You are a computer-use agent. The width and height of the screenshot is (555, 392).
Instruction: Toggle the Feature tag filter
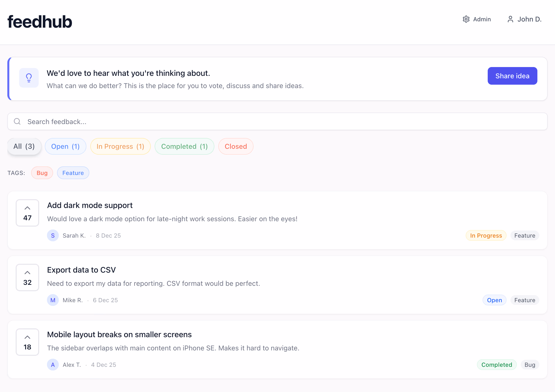(73, 173)
